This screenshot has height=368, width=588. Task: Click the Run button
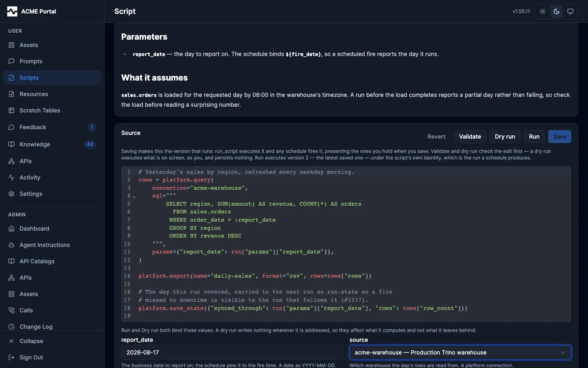click(x=534, y=137)
